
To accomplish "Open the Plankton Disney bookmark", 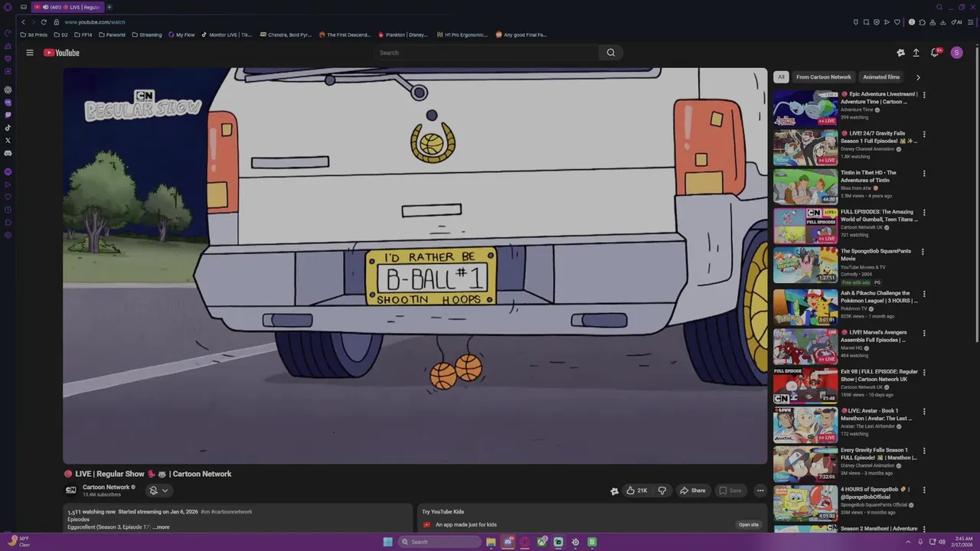I will coord(403,34).
